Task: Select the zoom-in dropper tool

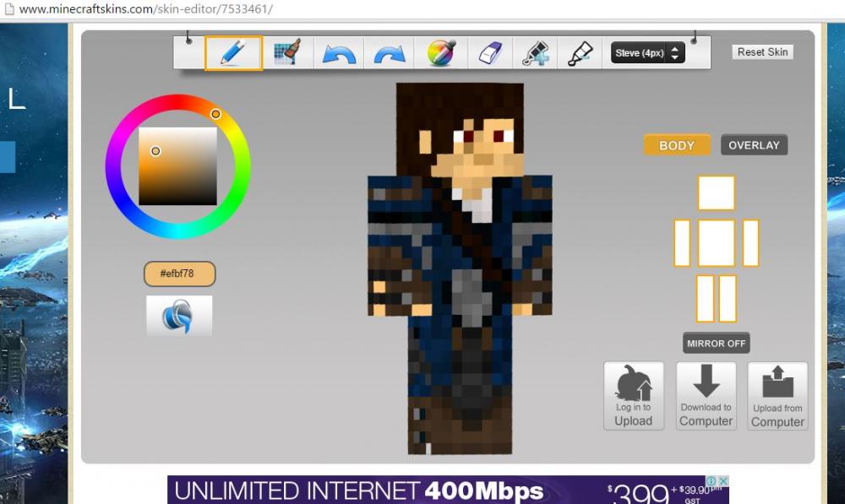Action: pos(535,53)
